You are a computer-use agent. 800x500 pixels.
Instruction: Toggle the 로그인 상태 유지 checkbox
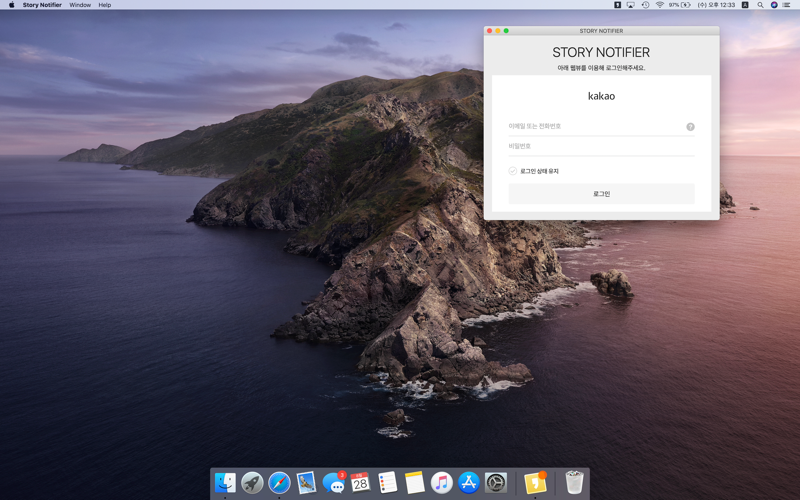(x=512, y=171)
